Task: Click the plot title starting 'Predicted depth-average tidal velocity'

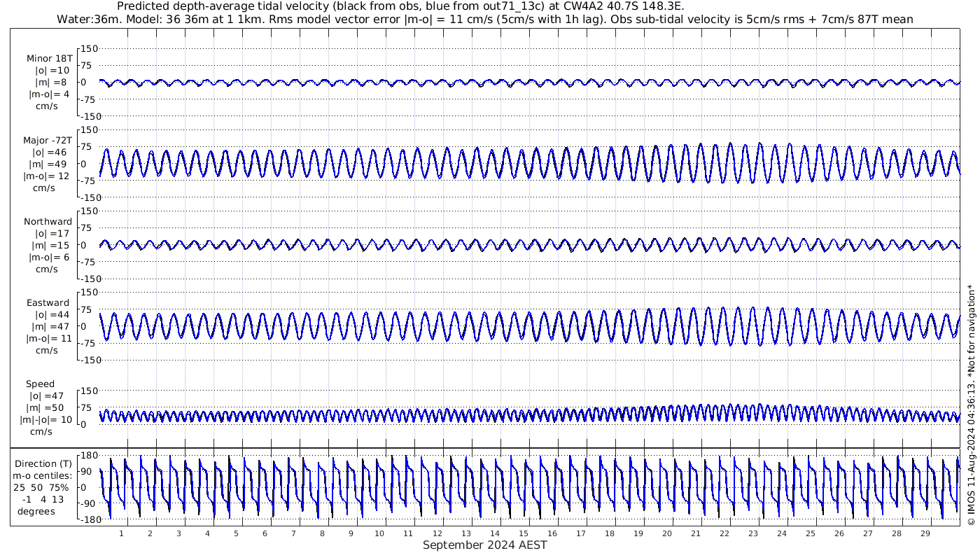Action: tap(400, 6)
